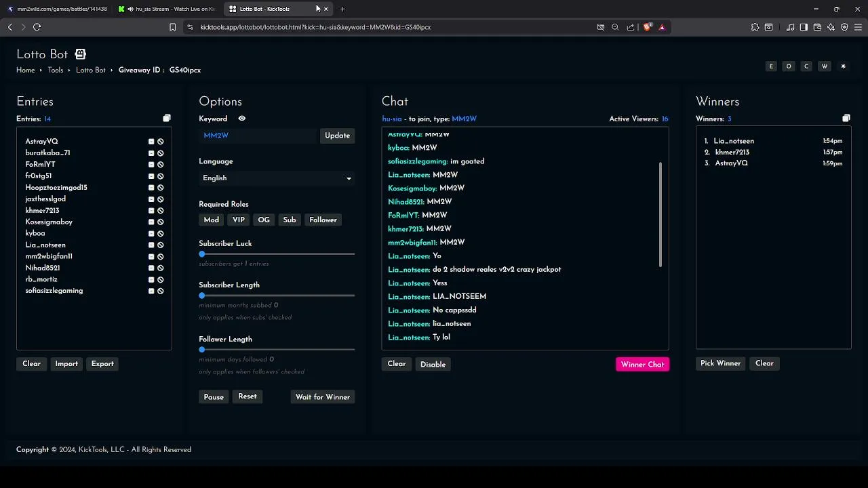Ban Hoopztoezimgod15 using the block icon

click(161, 188)
